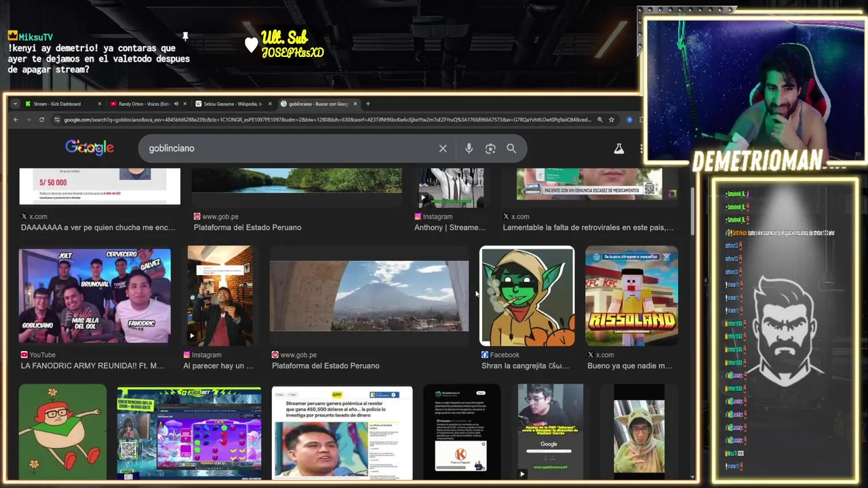Close the goblinciano search tab

355,104
